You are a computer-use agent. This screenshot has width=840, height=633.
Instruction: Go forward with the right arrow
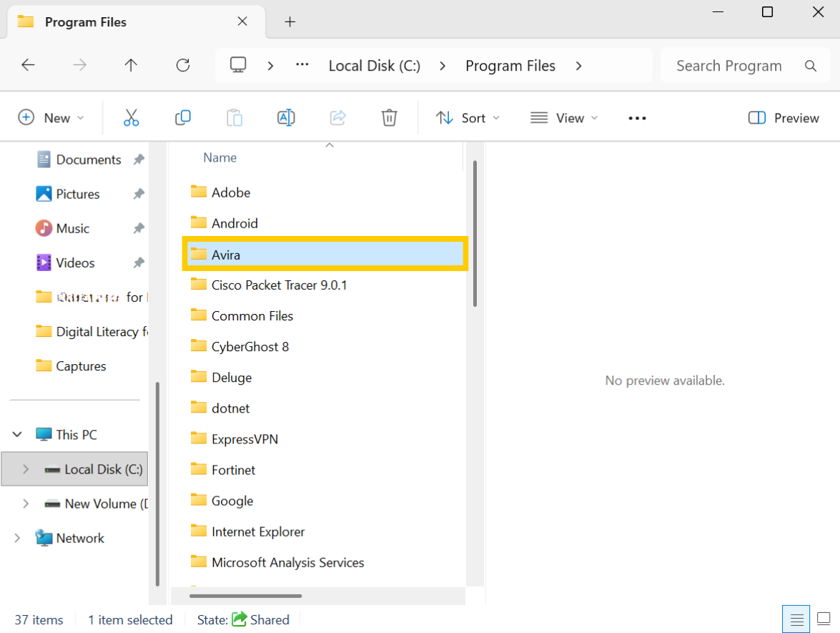click(79, 65)
